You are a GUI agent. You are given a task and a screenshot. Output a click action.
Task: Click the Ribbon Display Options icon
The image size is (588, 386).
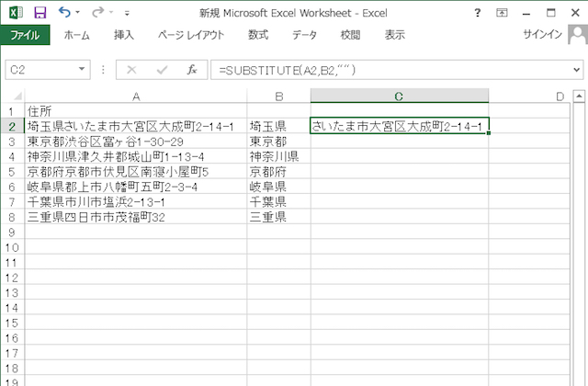click(x=502, y=13)
